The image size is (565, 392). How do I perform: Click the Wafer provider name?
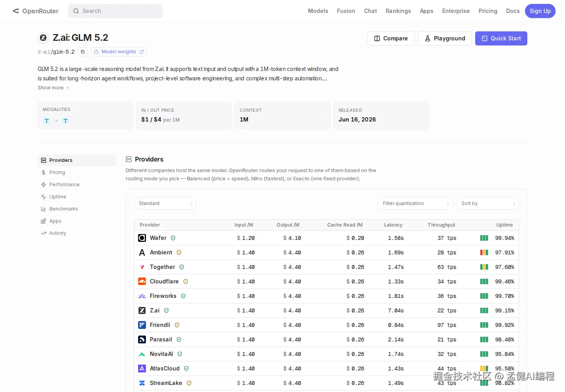pyautogui.click(x=158, y=238)
